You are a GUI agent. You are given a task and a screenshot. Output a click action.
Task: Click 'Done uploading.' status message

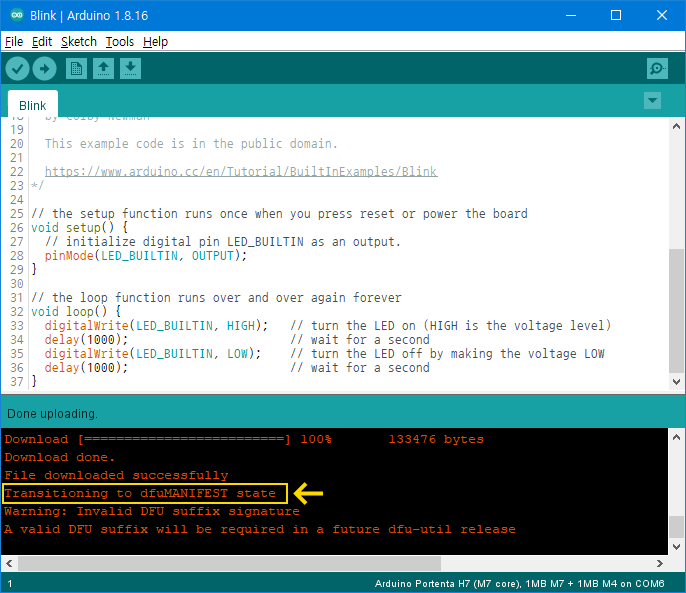click(52, 414)
